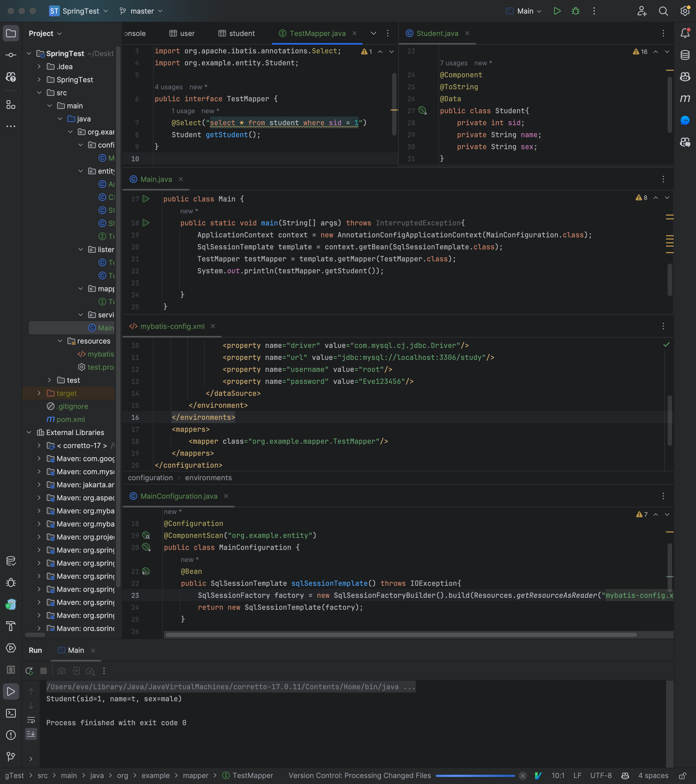Image resolution: width=696 pixels, height=784 pixels.
Task: Click the Git branch settings icon
Action: click(x=124, y=11)
